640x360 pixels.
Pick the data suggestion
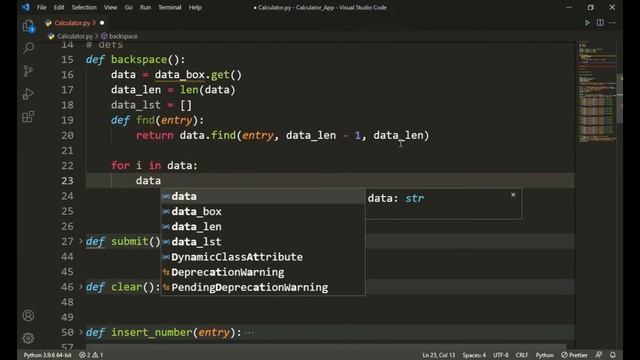pos(263,196)
